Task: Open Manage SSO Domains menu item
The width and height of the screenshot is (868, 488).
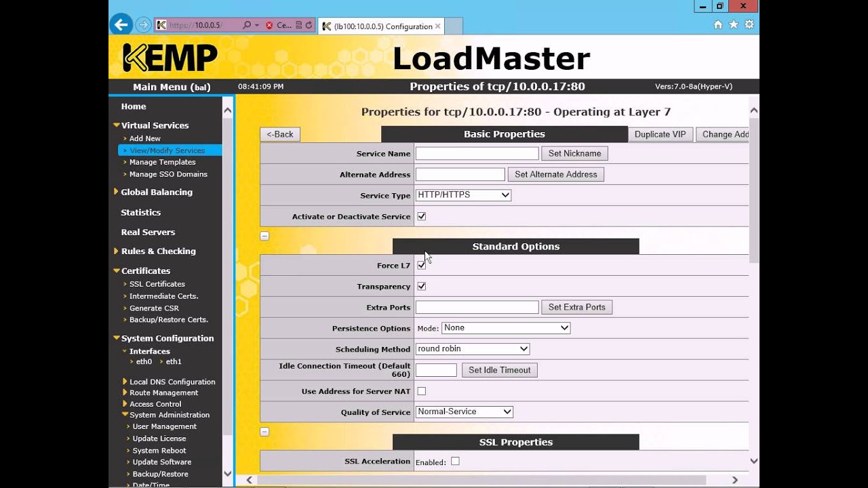Action: tap(168, 174)
